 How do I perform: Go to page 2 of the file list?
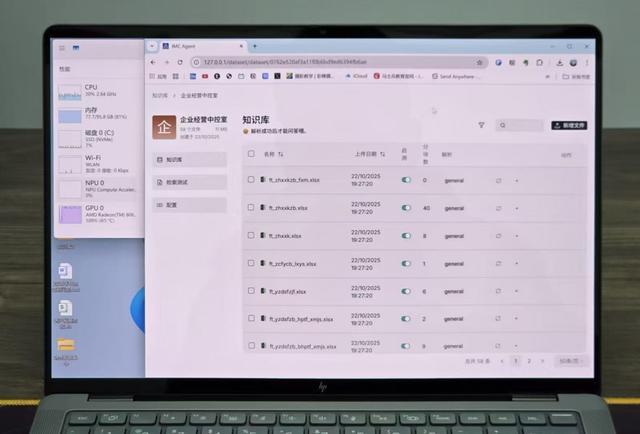click(529, 361)
